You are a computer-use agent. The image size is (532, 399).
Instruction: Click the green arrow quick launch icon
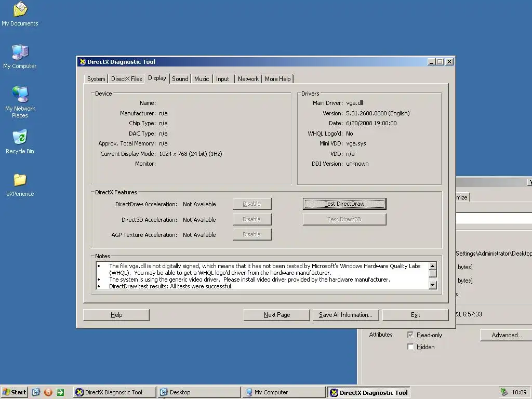60,392
